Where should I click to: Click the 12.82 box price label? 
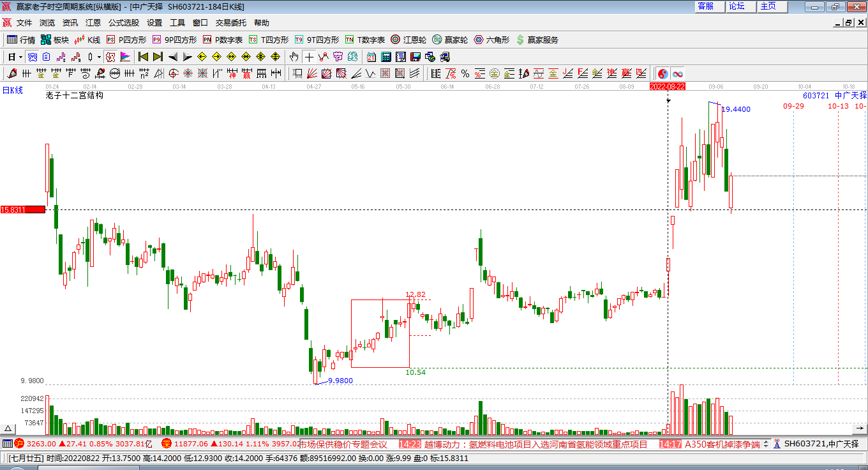415,294
